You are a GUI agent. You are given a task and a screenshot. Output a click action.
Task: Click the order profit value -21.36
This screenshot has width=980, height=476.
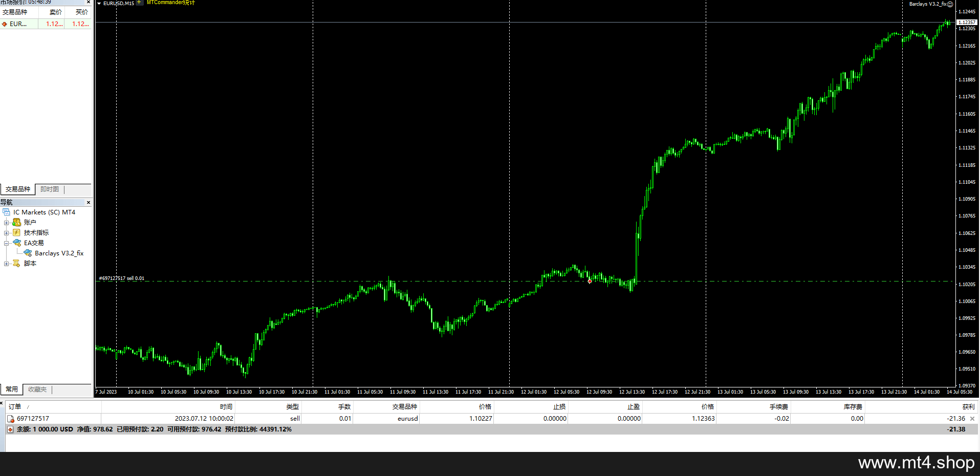click(x=955, y=419)
